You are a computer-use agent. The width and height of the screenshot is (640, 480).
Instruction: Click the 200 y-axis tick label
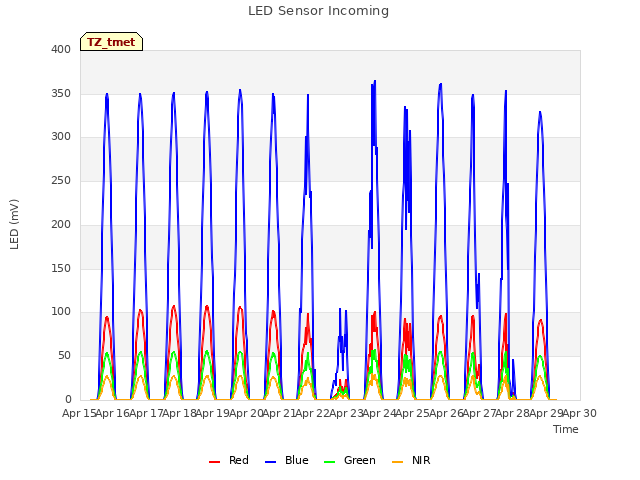61,224
